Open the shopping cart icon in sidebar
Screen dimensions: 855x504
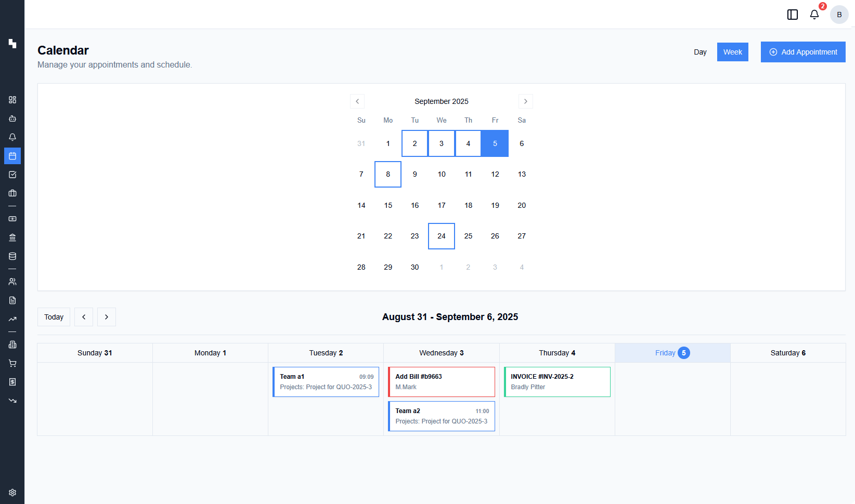12,363
